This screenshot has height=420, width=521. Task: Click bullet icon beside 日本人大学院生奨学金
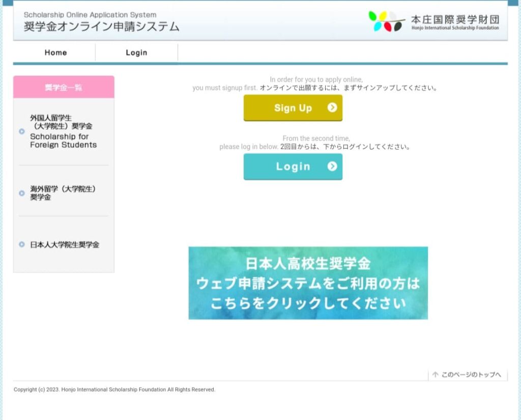pos(22,244)
